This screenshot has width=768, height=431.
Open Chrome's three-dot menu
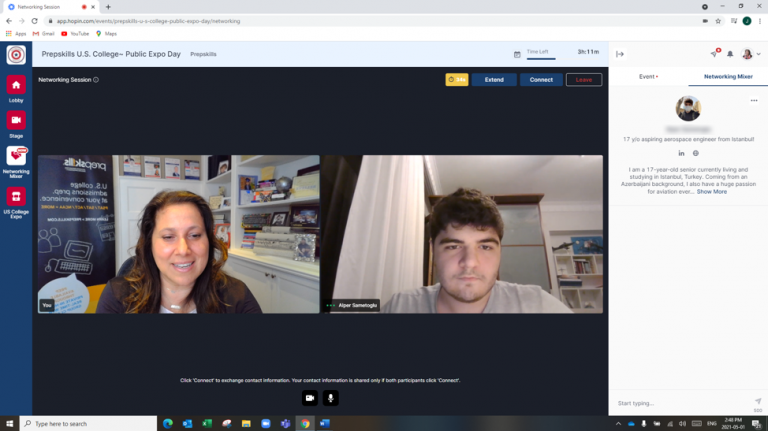pyautogui.click(x=760, y=21)
